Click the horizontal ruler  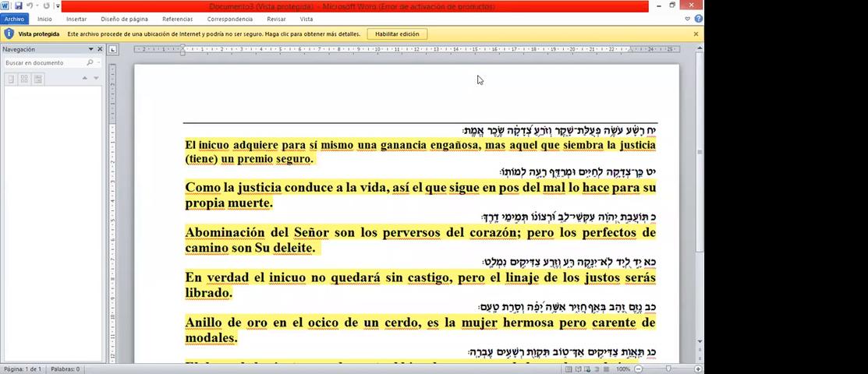[407, 50]
